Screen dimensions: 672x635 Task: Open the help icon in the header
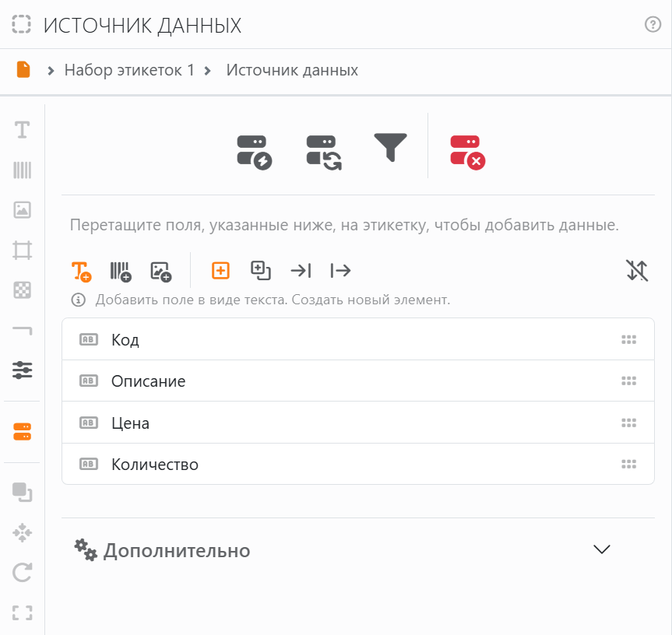pos(653,24)
